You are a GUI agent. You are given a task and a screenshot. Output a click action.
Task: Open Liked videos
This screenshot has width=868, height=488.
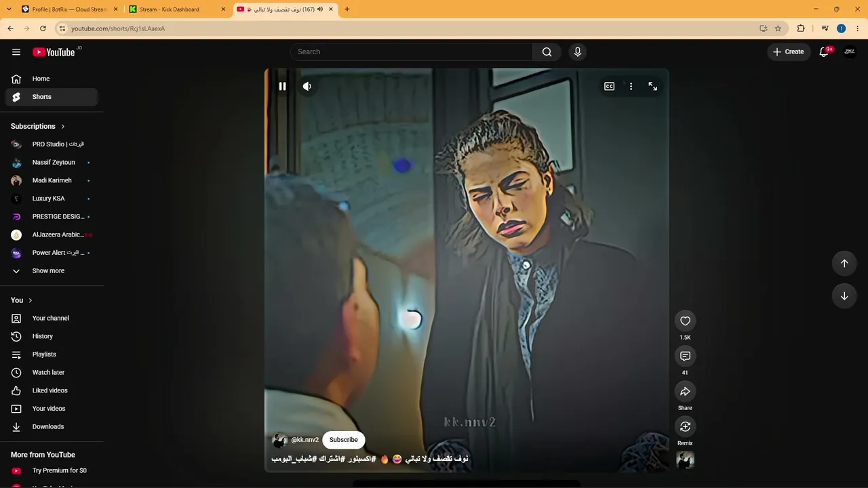[x=52, y=390]
